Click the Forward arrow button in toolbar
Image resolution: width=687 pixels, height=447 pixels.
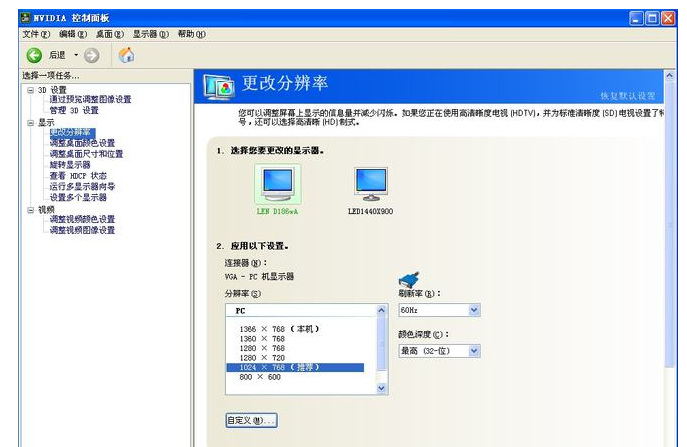pyautogui.click(x=92, y=55)
